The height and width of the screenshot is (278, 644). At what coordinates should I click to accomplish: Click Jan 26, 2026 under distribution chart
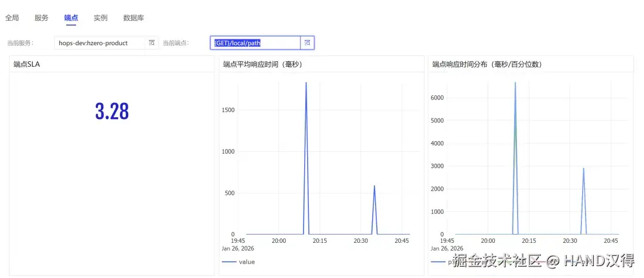(x=447, y=248)
